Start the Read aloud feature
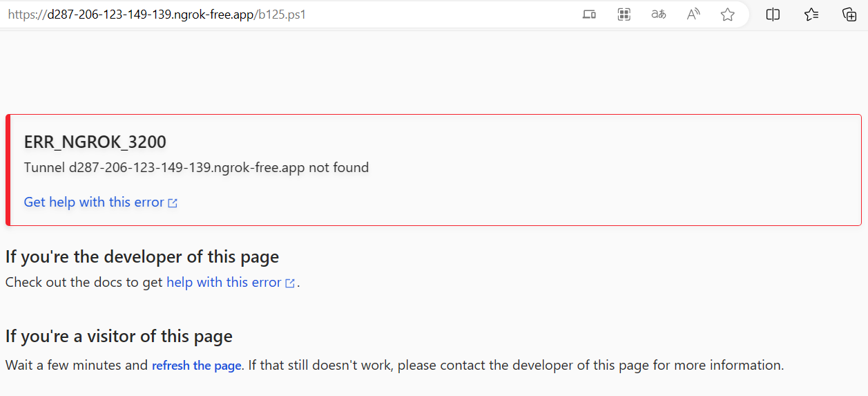 click(x=693, y=15)
